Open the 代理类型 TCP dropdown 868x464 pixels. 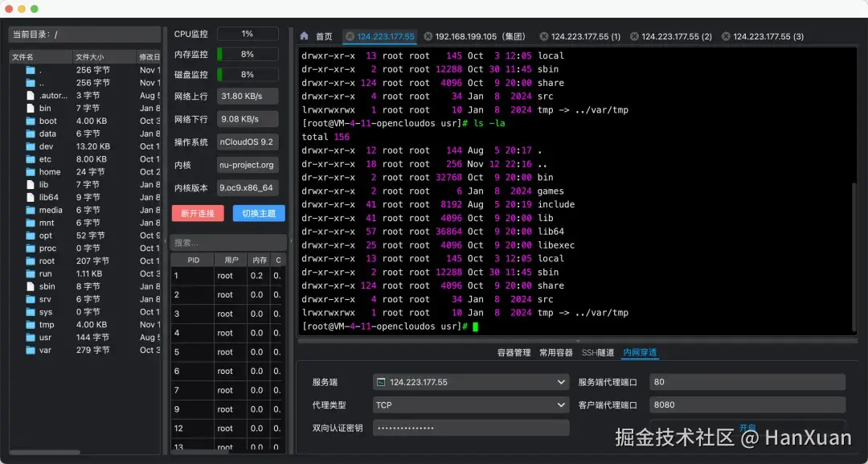click(x=563, y=405)
